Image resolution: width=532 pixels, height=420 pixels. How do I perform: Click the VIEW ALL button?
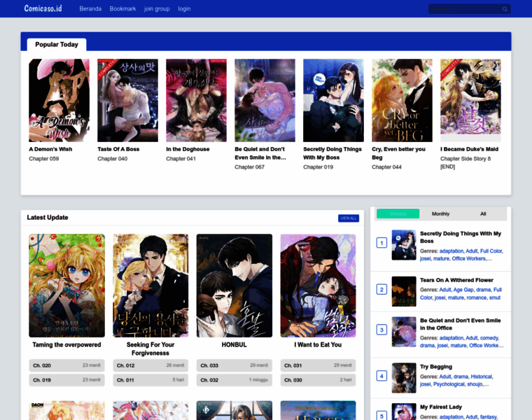349,218
